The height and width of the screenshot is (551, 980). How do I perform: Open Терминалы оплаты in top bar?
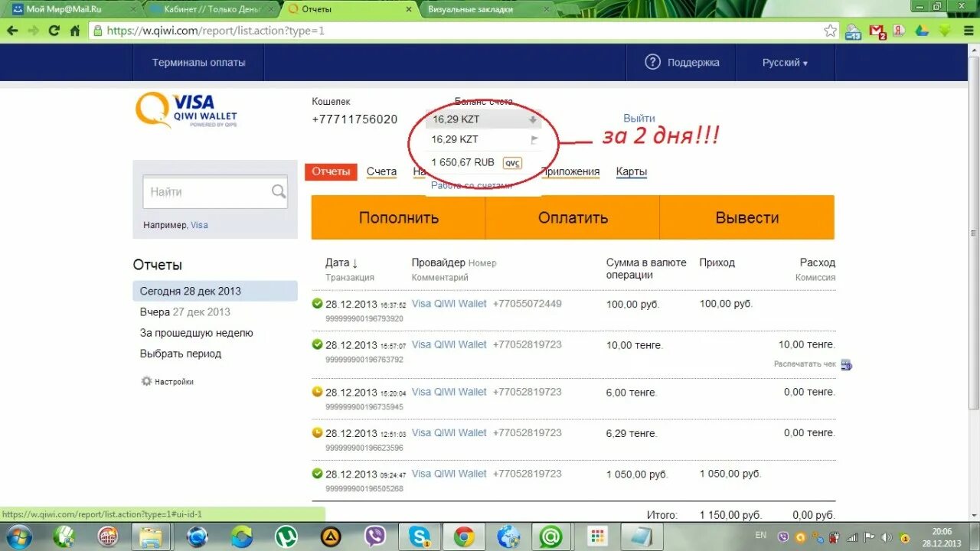(198, 63)
